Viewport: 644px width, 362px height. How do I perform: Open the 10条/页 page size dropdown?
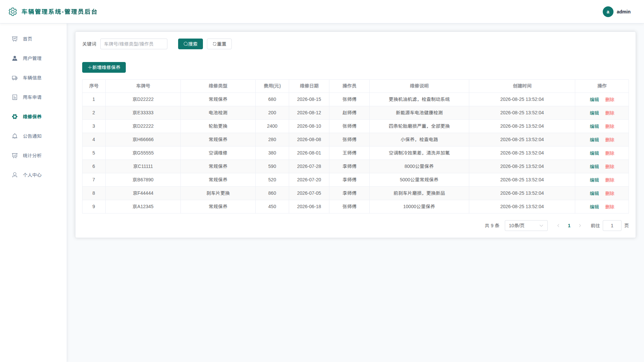tap(526, 226)
